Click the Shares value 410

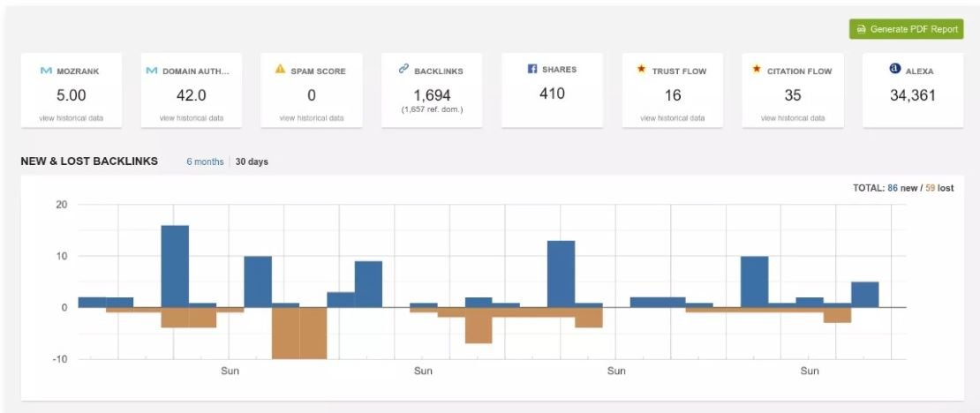pos(552,94)
